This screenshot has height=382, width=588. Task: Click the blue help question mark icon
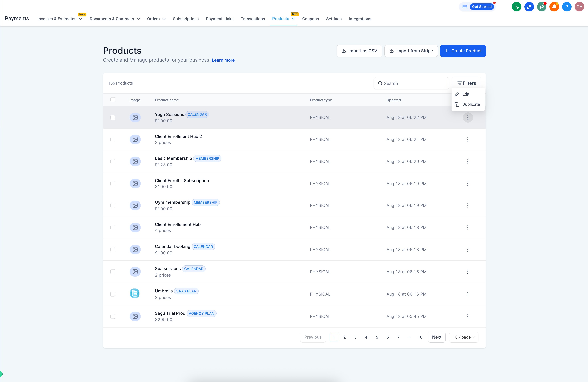(x=567, y=7)
